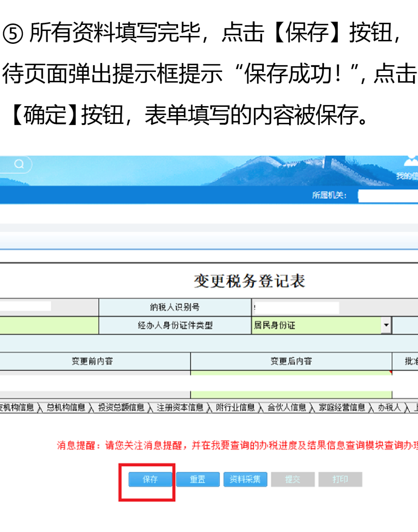Click the search magnifier icon

pyautogui.click(x=19, y=164)
